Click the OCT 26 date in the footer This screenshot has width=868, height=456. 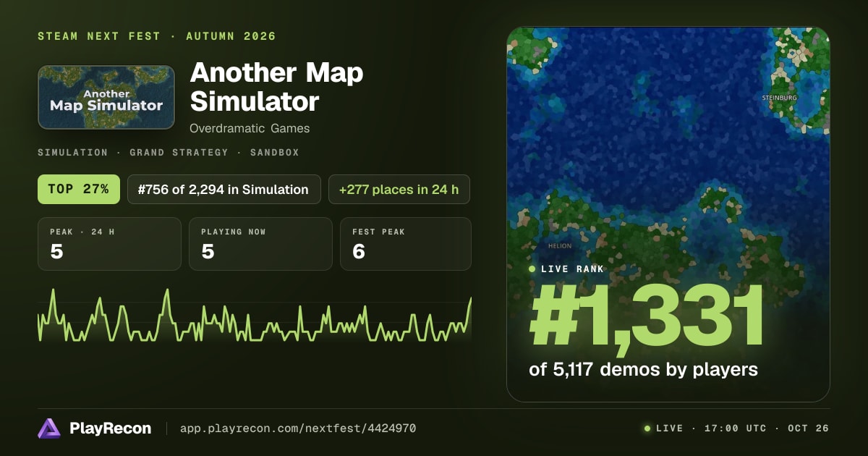pos(807,428)
